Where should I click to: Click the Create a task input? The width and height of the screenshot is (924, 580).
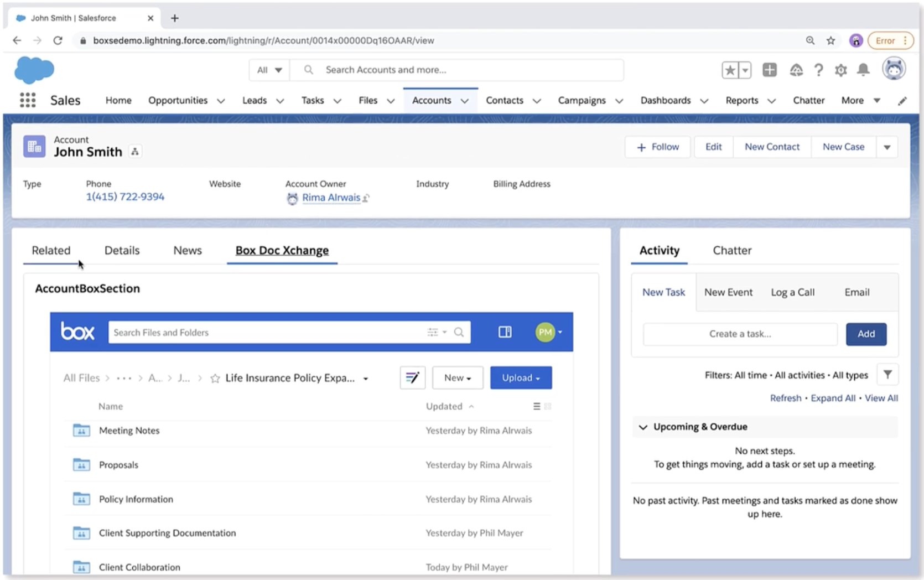[x=740, y=334]
